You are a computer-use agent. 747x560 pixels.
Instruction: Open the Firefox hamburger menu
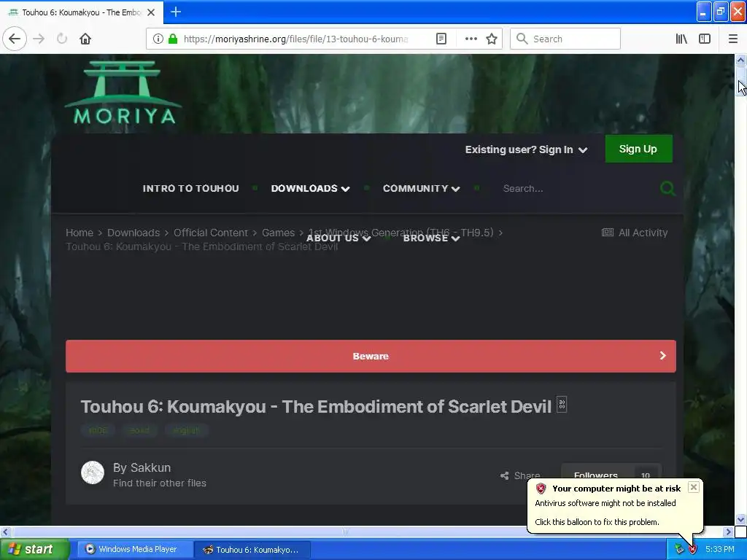coord(732,39)
